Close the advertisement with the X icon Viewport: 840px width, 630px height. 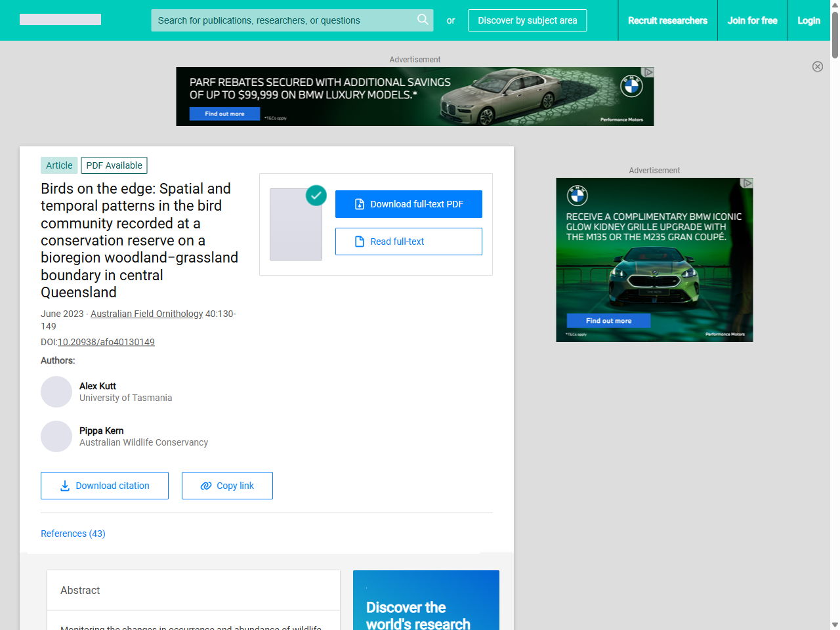[x=817, y=66]
